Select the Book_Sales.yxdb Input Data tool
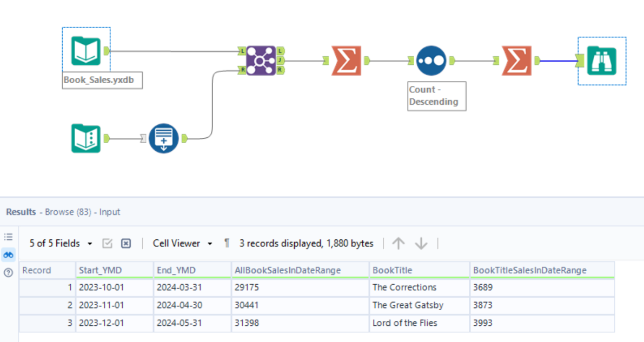The width and height of the screenshot is (644, 342). tap(86, 51)
